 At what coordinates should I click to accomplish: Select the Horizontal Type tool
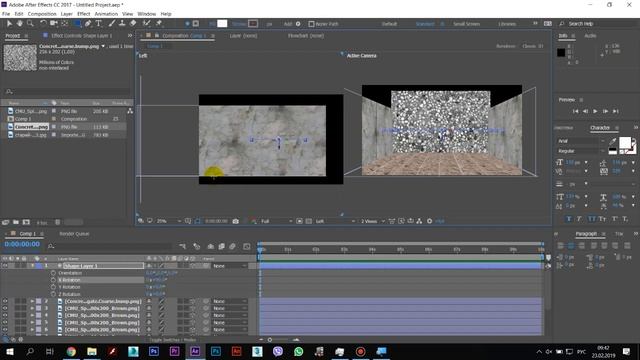click(x=98, y=24)
